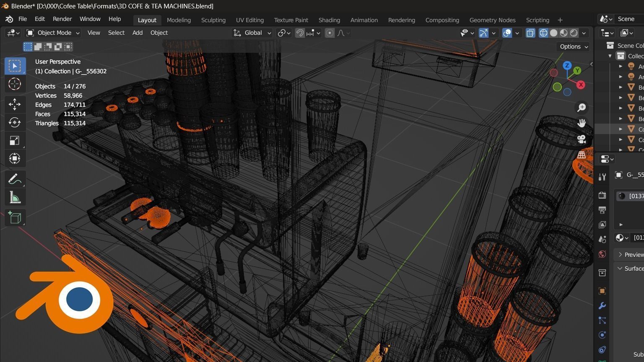Open Global transform orientation dropdown
Screen dimensions: 644x362
tap(253, 33)
